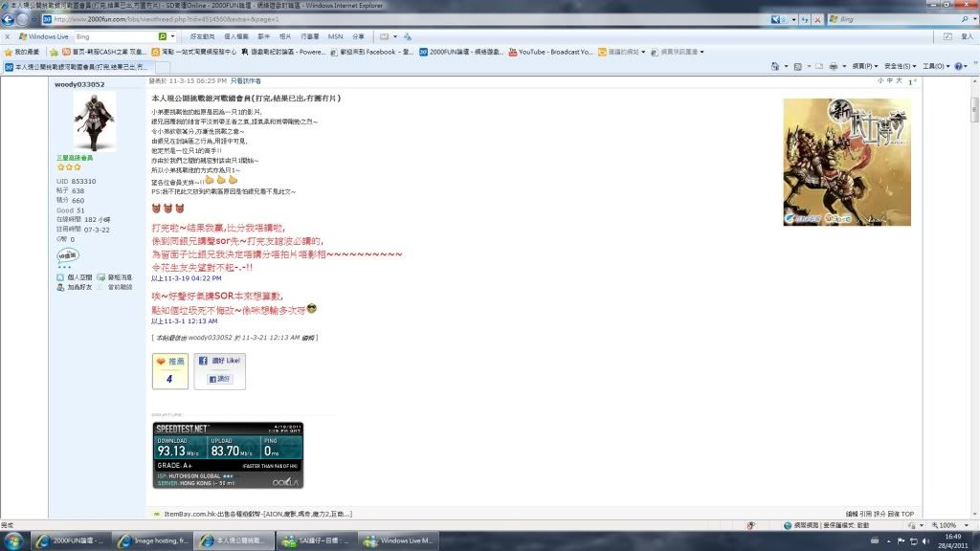Screen dimensions: 980x551
Task: Click the Facebook Like button under the post
Action: [x=220, y=362]
